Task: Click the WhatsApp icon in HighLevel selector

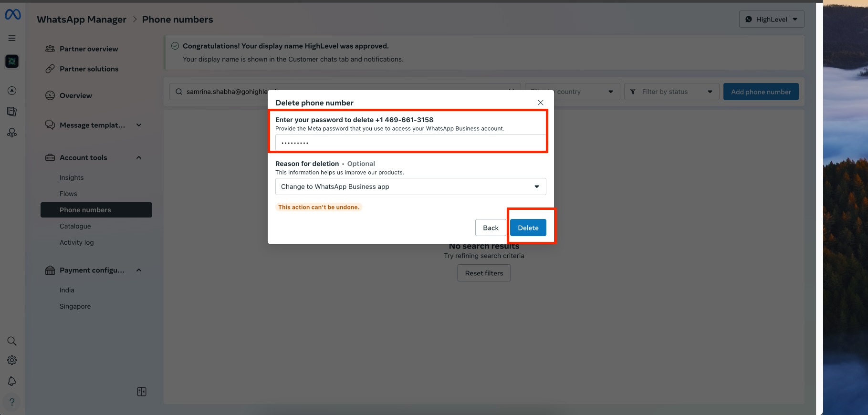Action: 749,19
